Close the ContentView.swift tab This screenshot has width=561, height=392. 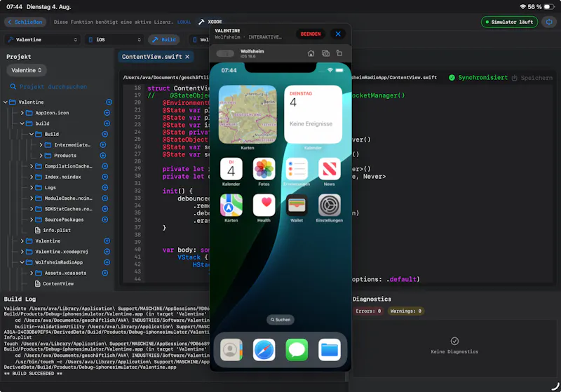[187, 57]
